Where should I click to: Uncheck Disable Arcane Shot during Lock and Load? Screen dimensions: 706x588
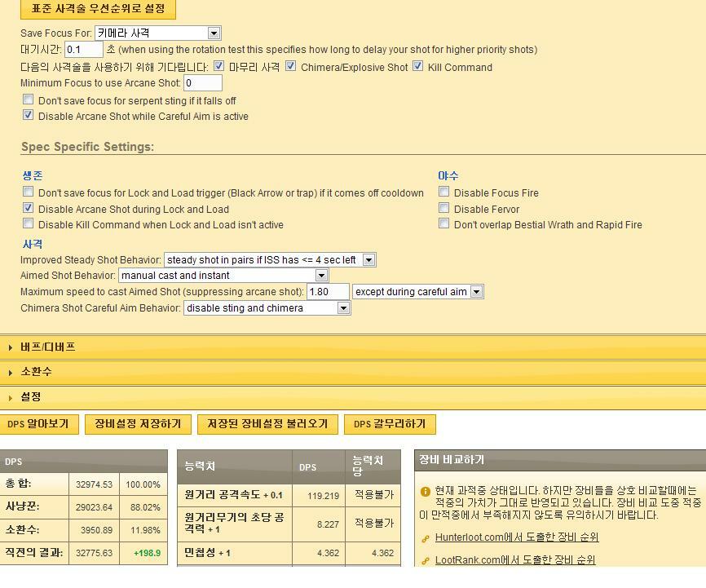coord(29,208)
